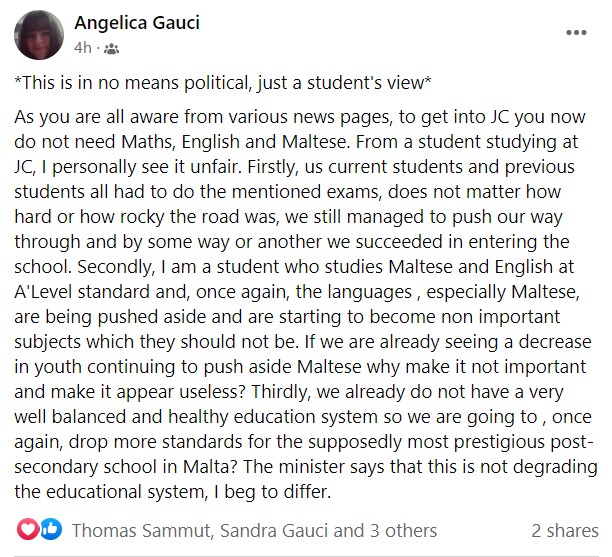Open Angelica Gauci's profile picture
The image size is (612, 557).
[39, 35]
